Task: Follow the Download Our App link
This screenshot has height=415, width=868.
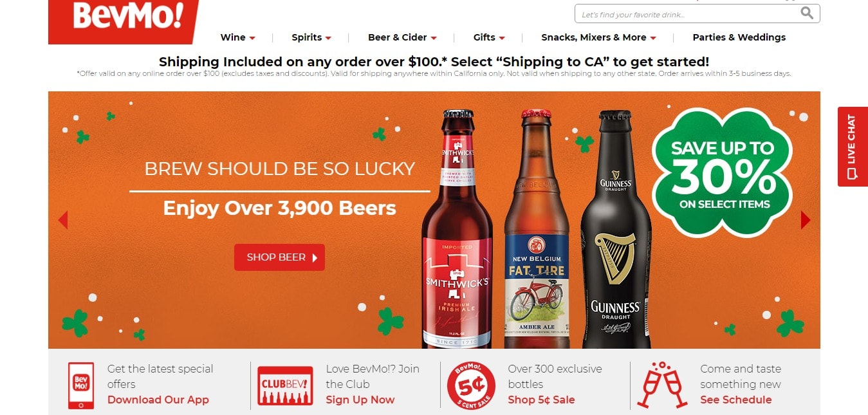Action: pos(158,400)
